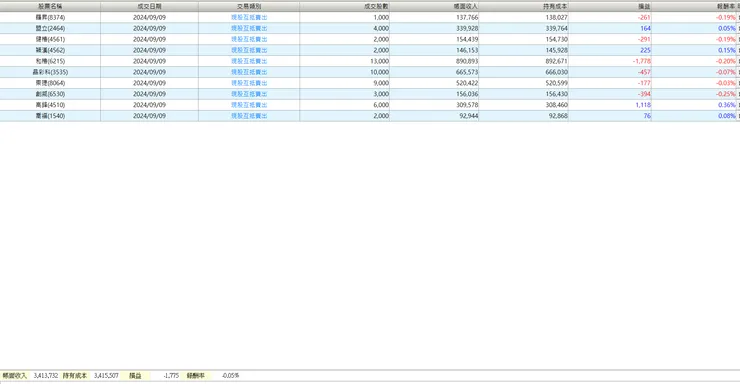This screenshot has height=384, width=740.
Task: Click the 0.36% return rate value
Action: click(x=727, y=105)
